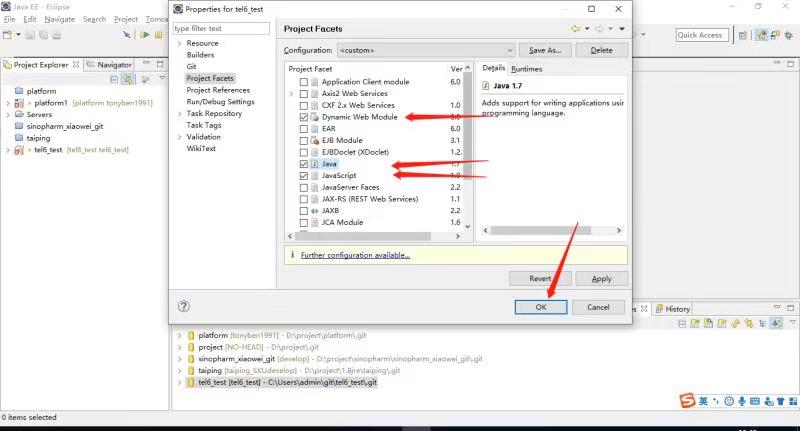
Task: Open dialog header view menu dropdown arrow
Action: click(x=622, y=29)
